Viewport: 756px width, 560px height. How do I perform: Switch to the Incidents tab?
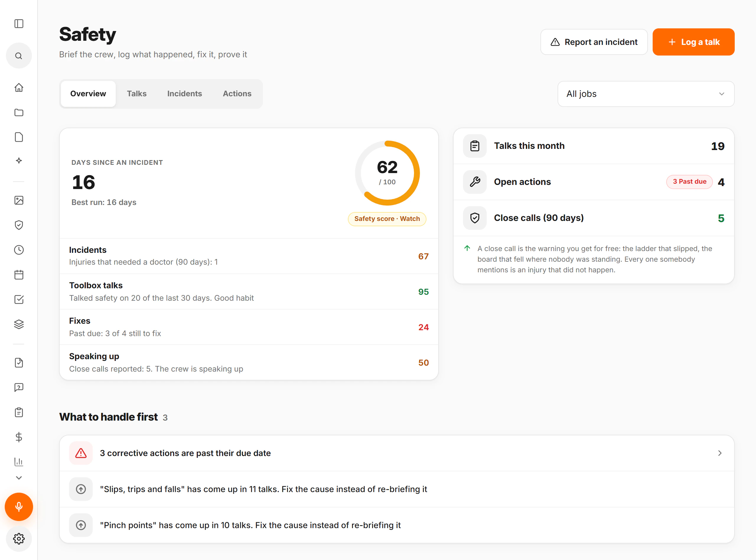(185, 94)
